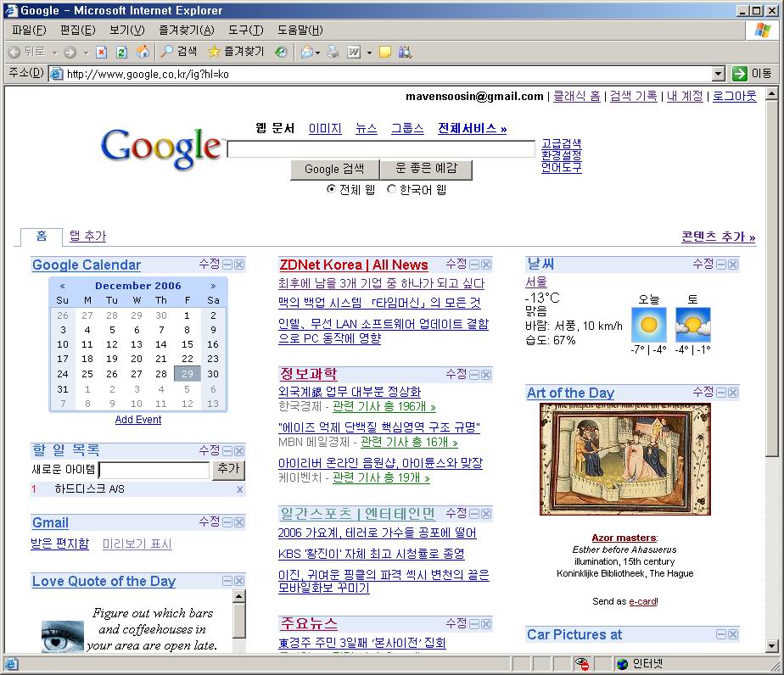Minimize the Love Quote of the Day gadget
The image size is (784, 675).
pyautogui.click(x=227, y=581)
